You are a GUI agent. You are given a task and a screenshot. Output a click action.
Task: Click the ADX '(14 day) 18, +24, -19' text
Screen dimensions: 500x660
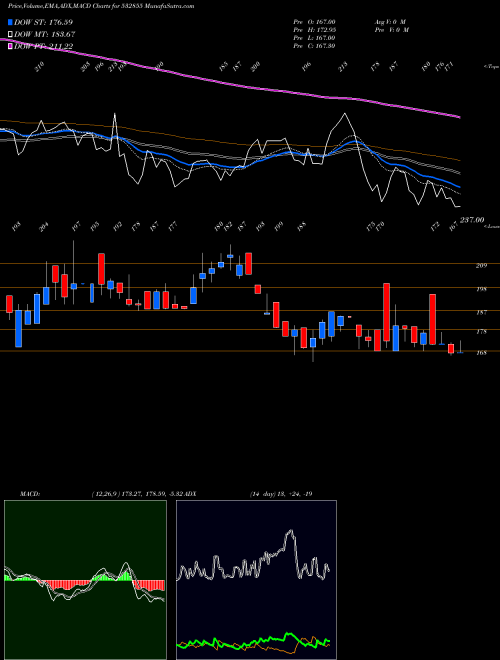coord(281,494)
